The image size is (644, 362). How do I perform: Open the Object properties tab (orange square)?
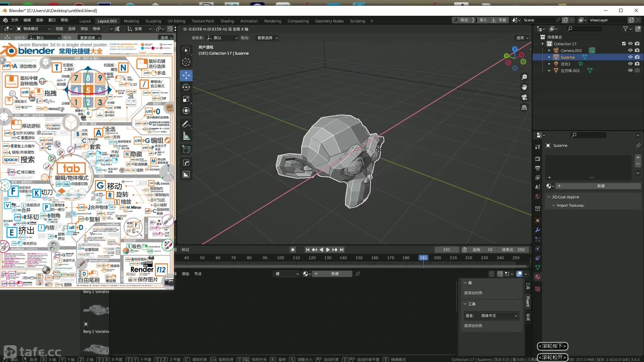pos(538,221)
